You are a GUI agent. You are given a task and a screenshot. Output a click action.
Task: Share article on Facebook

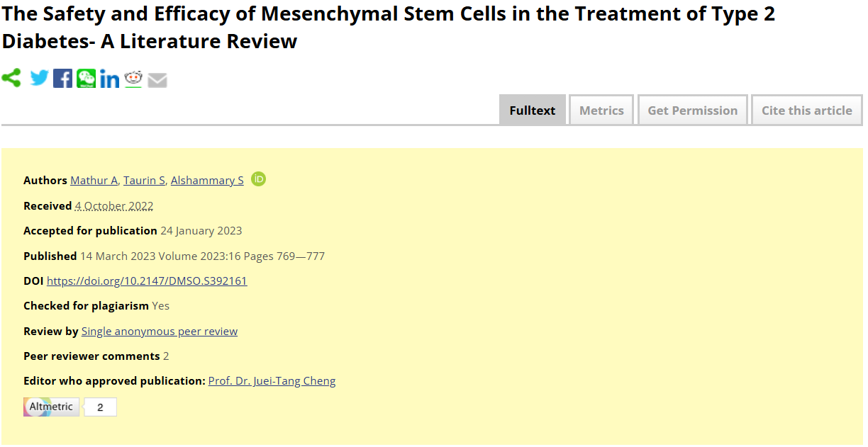[62, 79]
